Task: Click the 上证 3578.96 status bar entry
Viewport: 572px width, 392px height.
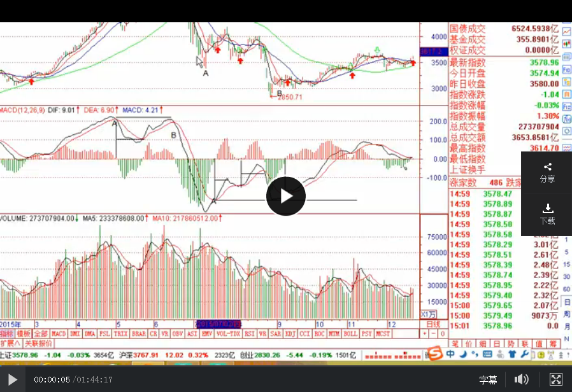Action: 18,355
